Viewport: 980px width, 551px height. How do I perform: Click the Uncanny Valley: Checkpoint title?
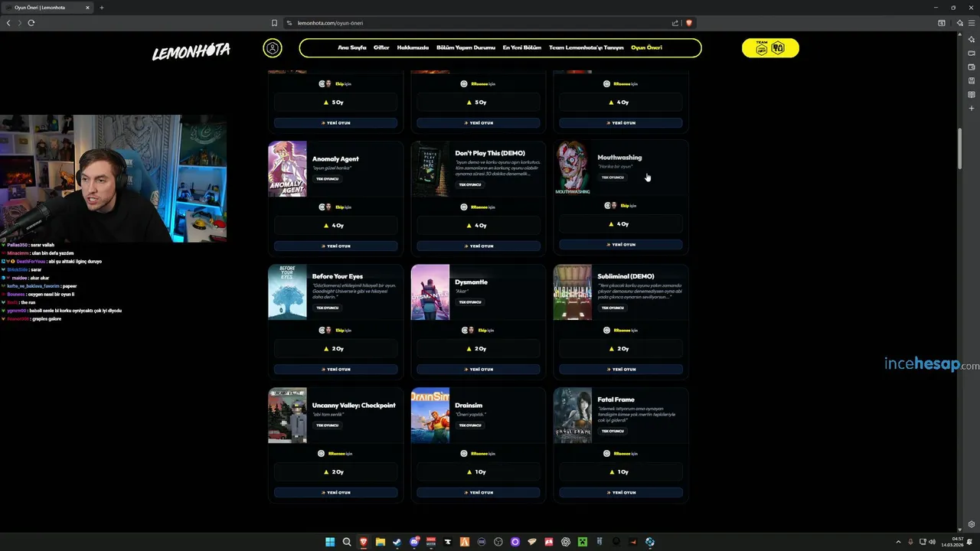point(354,406)
